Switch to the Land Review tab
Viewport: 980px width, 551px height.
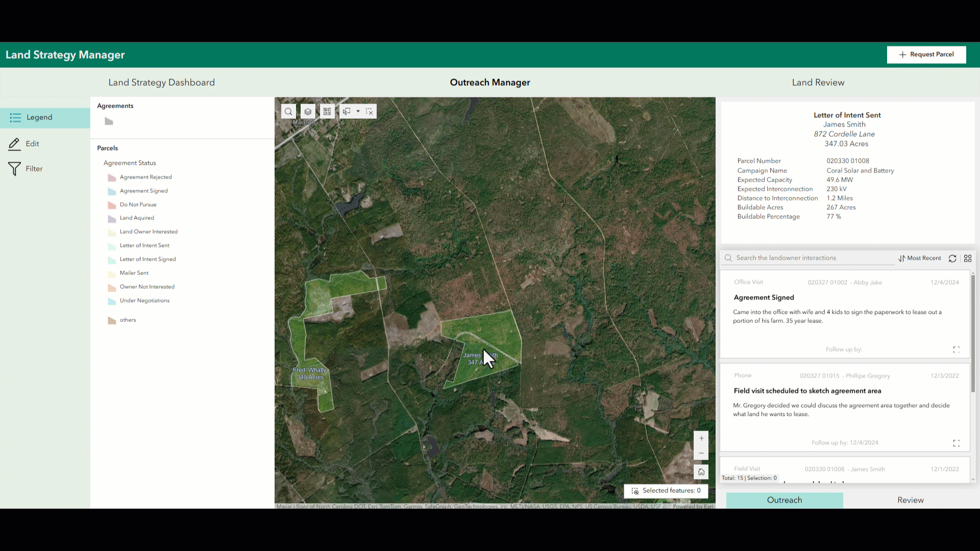[818, 82]
